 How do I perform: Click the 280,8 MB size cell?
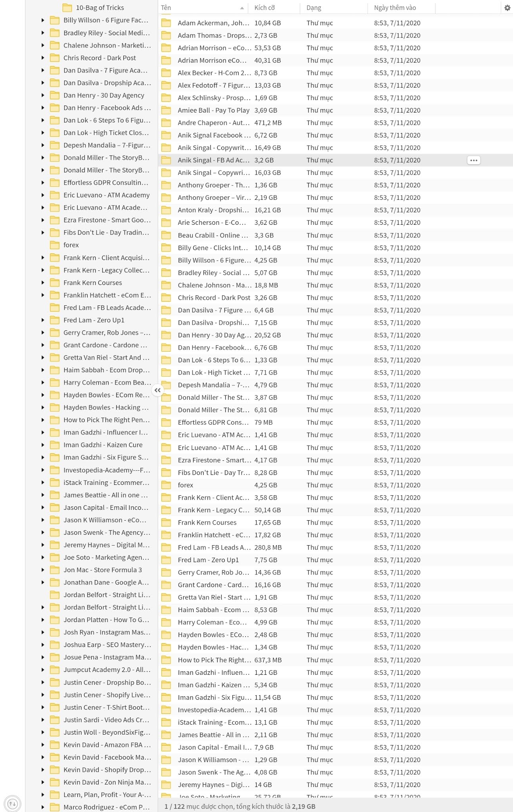point(268,548)
